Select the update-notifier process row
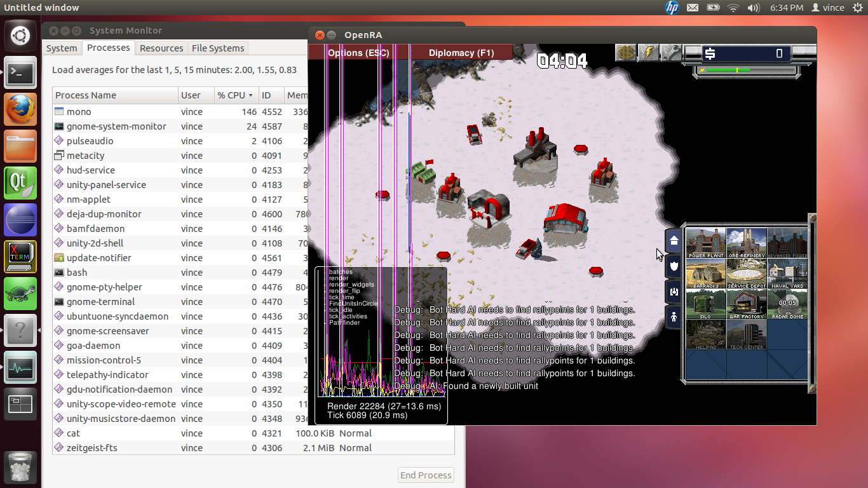Image resolution: width=868 pixels, height=488 pixels. coord(180,258)
